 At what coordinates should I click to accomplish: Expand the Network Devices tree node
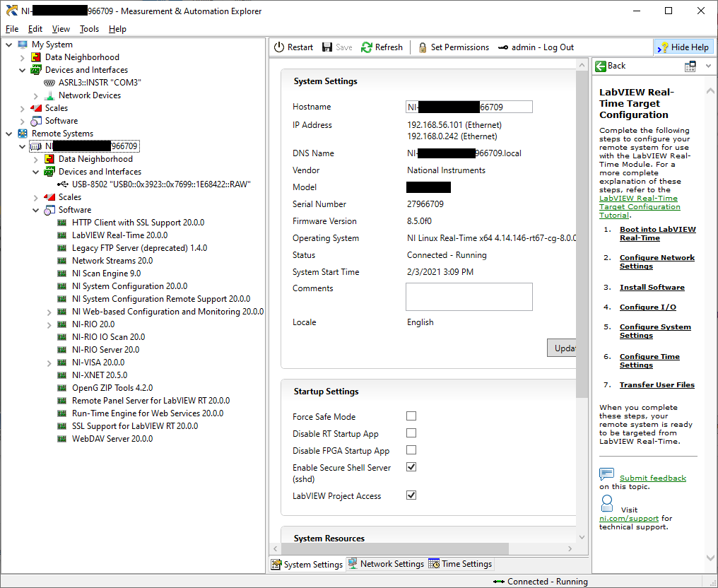tap(35, 95)
